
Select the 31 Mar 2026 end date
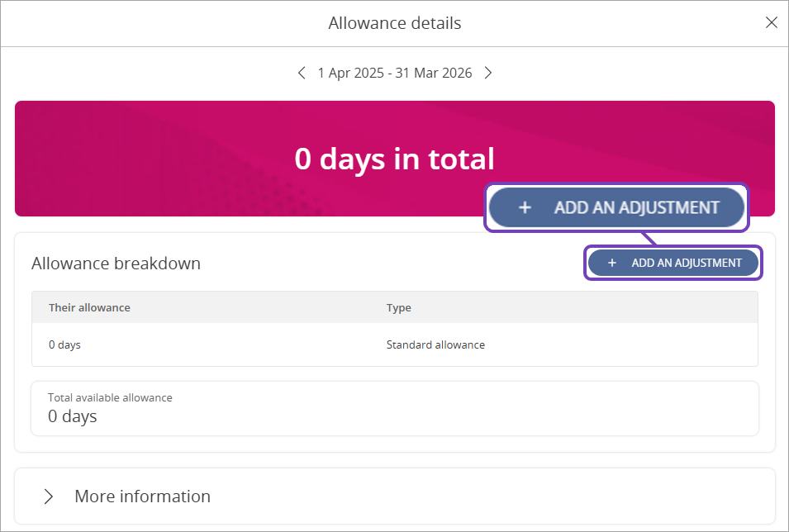pos(434,73)
